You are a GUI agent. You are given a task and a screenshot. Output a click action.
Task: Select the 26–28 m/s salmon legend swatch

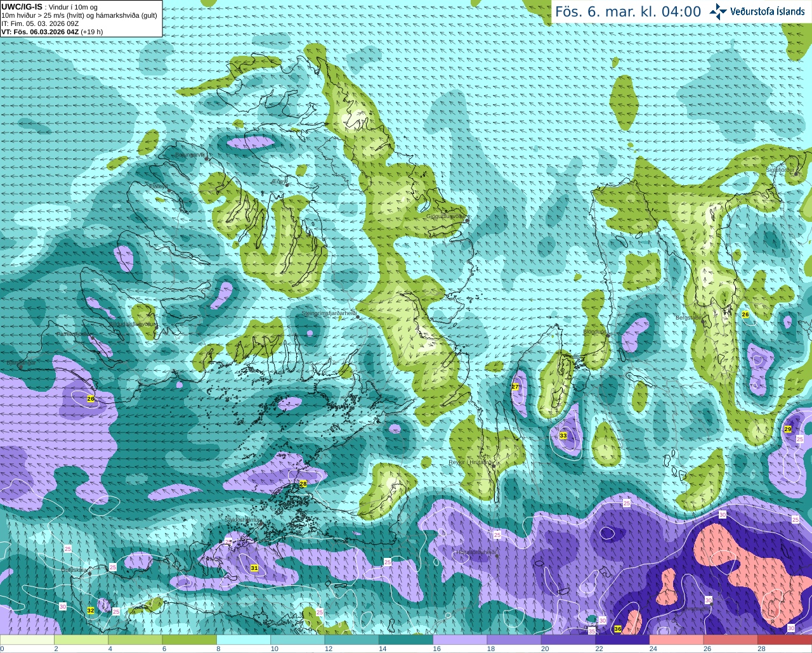click(x=731, y=640)
